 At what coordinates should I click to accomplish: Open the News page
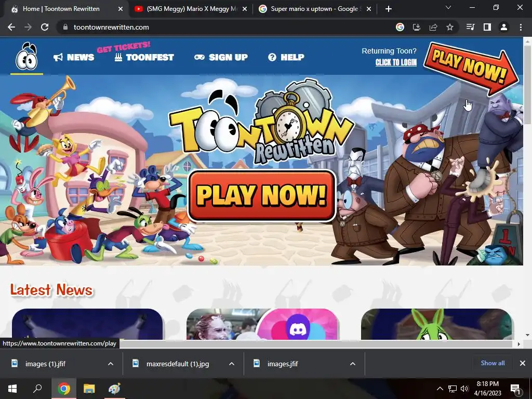point(74,57)
